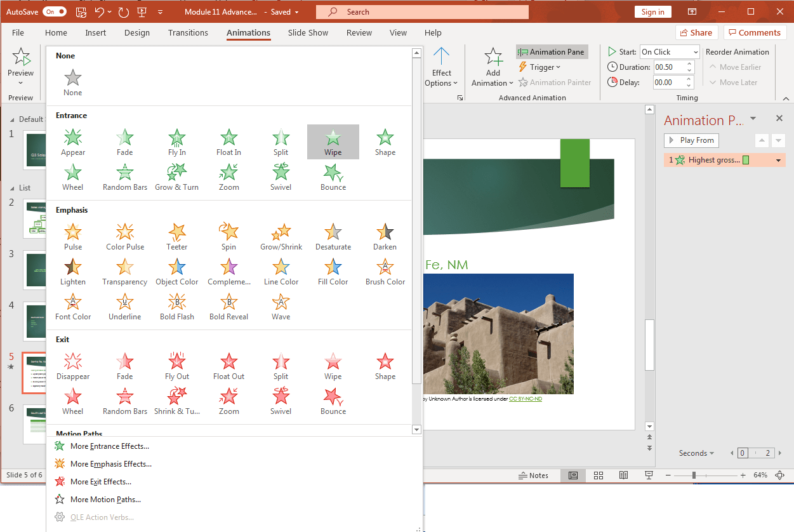Open the Seconds zoom dropdown
The width and height of the screenshot is (794, 532).
point(696,453)
